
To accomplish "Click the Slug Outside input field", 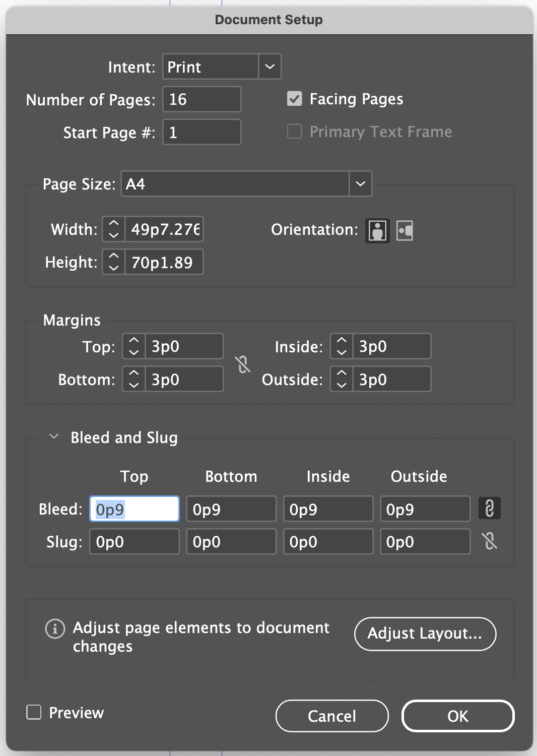I will pos(425,542).
